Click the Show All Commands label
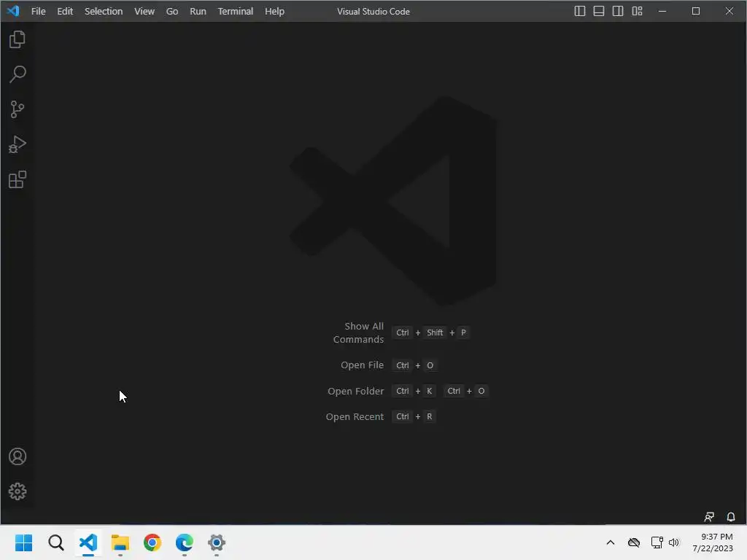 (358, 332)
